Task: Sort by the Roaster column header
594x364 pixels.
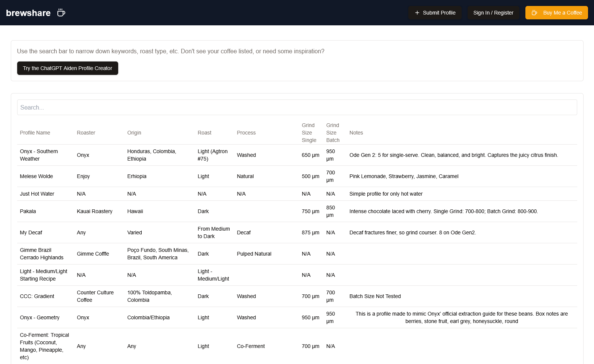Action: [86, 133]
